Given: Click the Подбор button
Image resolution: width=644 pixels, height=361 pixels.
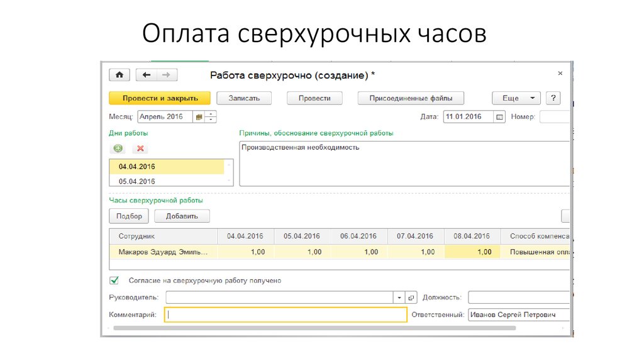Looking at the screenshot, I should pos(130,216).
